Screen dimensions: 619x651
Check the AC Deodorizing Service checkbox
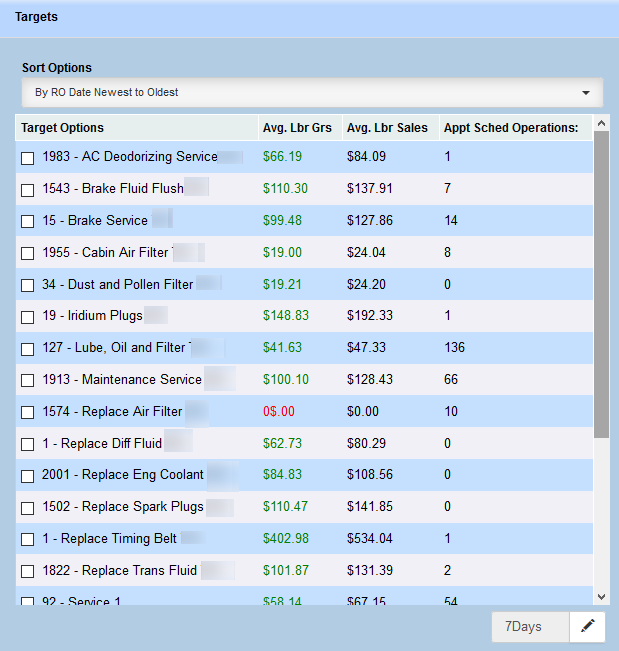click(28, 158)
